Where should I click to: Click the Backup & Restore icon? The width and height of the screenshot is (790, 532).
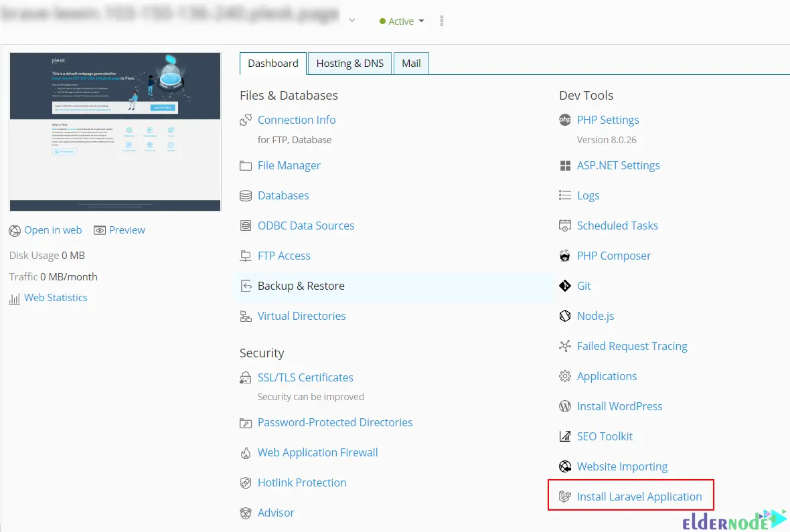point(246,286)
